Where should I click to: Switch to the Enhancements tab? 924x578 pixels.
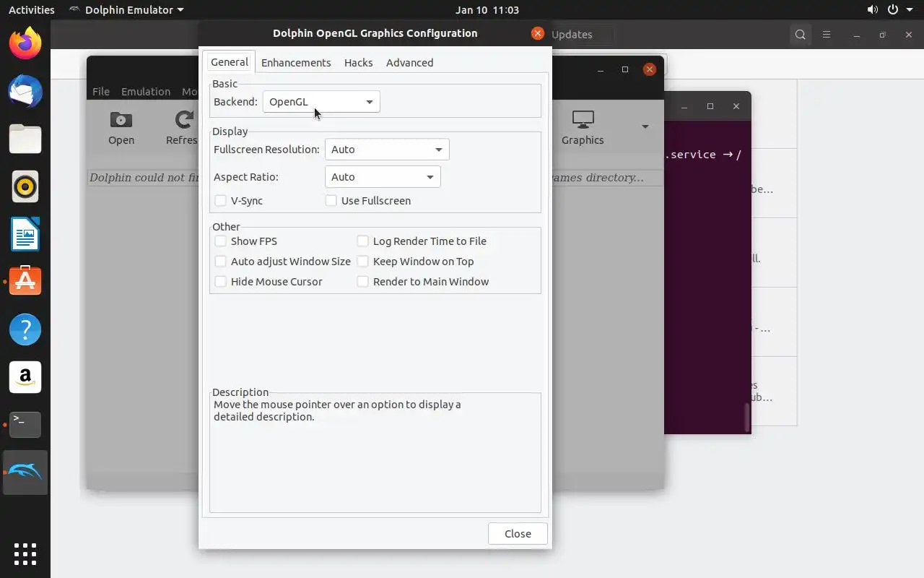tap(296, 63)
